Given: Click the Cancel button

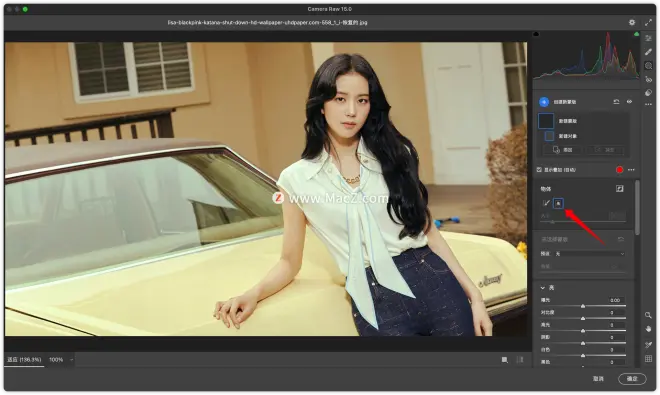Looking at the screenshot, I should tap(598, 379).
